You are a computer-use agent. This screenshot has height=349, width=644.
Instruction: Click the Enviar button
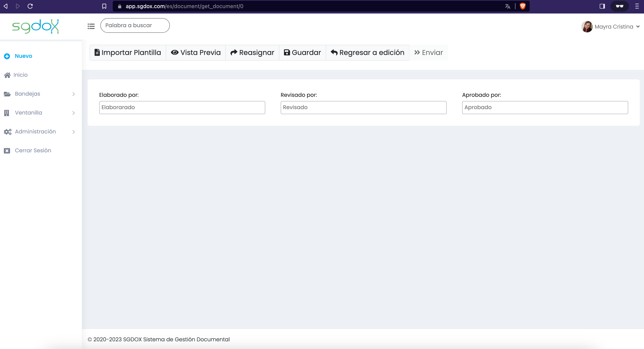[x=429, y=52]
